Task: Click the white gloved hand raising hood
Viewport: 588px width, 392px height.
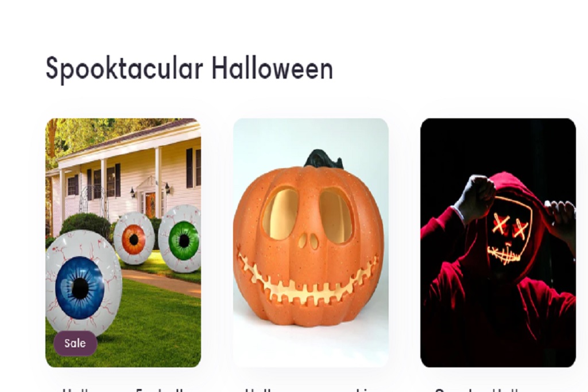Action: [474, 199]
